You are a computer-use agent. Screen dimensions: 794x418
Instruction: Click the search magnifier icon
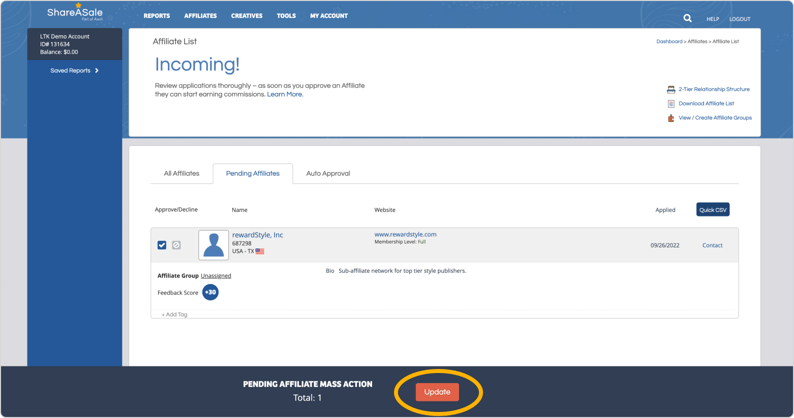687,18
